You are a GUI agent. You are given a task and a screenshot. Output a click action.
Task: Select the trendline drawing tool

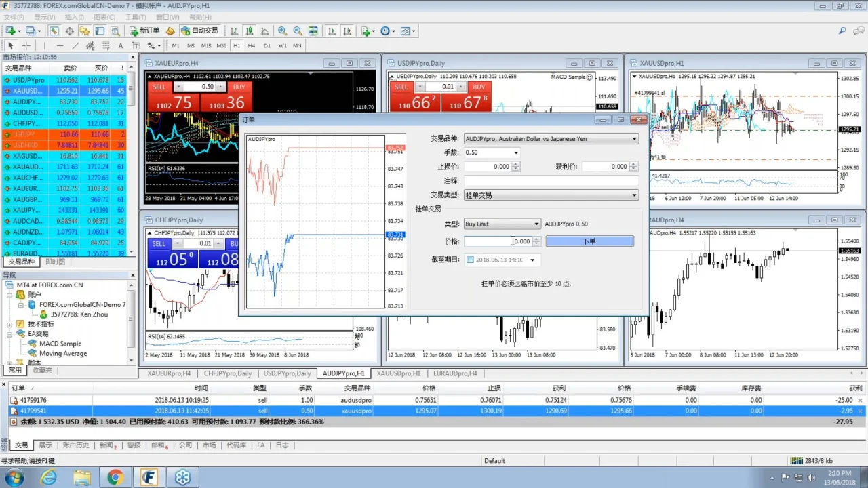(75, 45)
